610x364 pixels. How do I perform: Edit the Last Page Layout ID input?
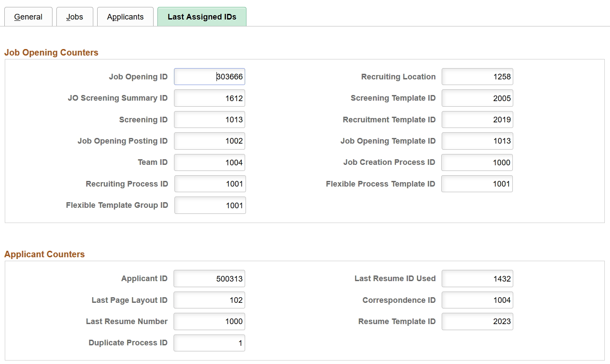coord(209,300)
